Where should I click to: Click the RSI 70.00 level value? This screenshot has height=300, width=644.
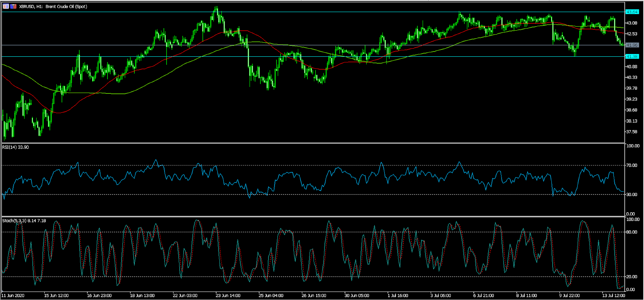[x=632, y=165]
